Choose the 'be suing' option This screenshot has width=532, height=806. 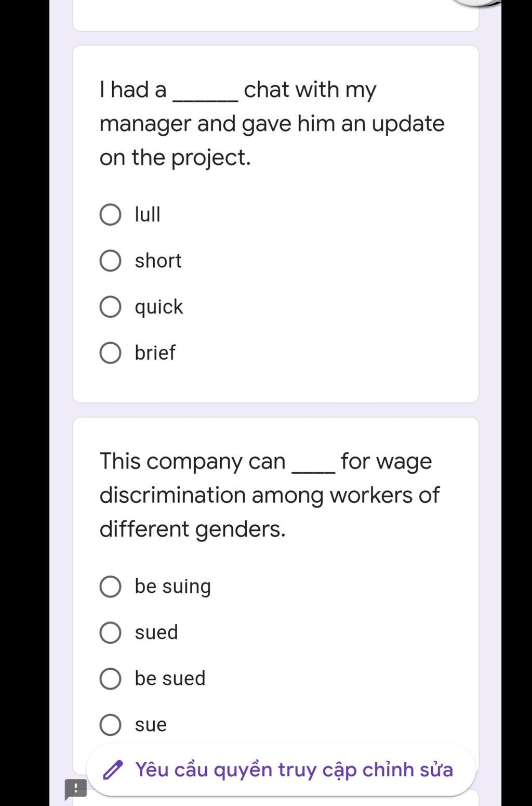pos(110,587)
